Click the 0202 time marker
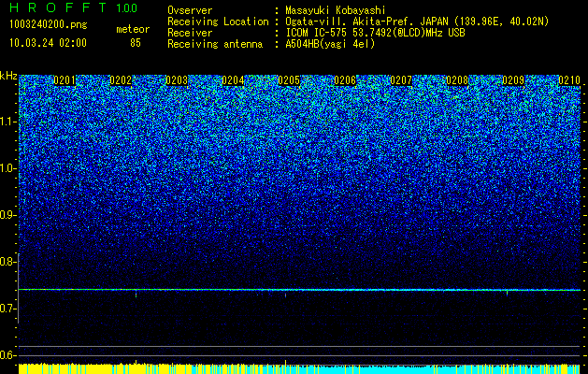 coord(121,80)
